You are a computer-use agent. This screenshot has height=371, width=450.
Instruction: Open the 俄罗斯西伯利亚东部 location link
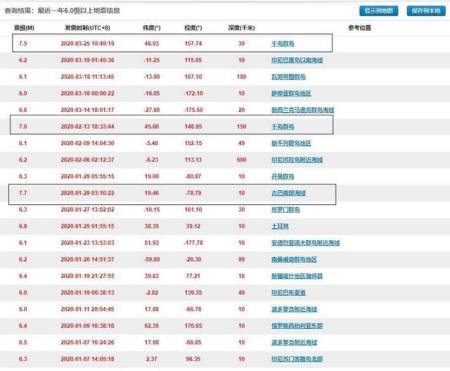coord(297,326)
